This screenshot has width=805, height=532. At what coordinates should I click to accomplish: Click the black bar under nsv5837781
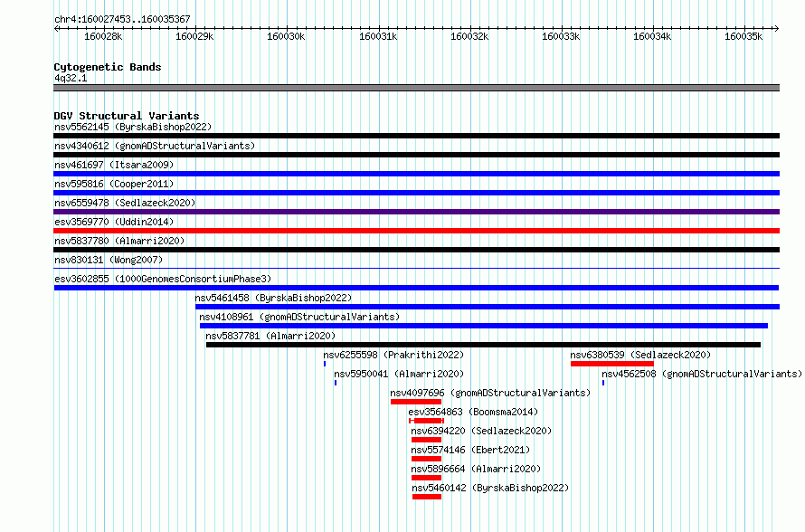click(483, 345)
